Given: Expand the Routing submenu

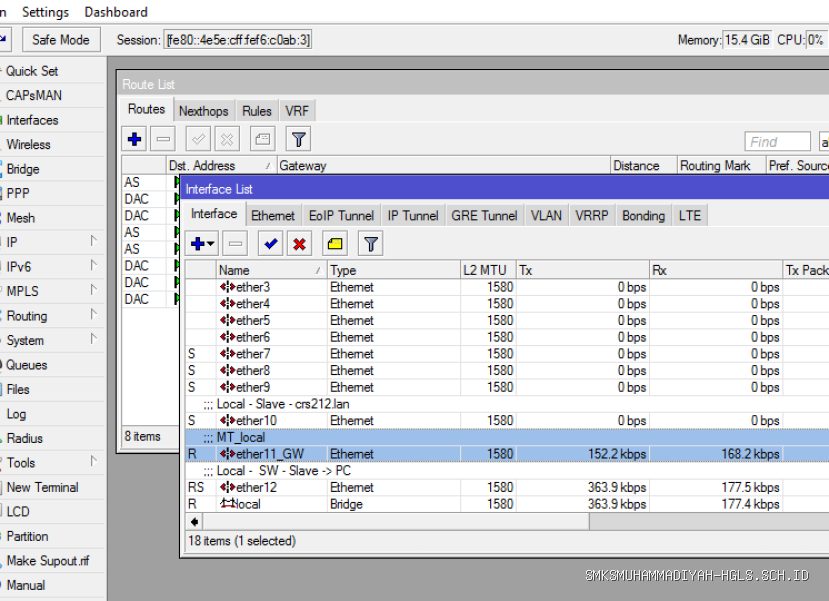Looking at the screenshot, I should [93, 315].
